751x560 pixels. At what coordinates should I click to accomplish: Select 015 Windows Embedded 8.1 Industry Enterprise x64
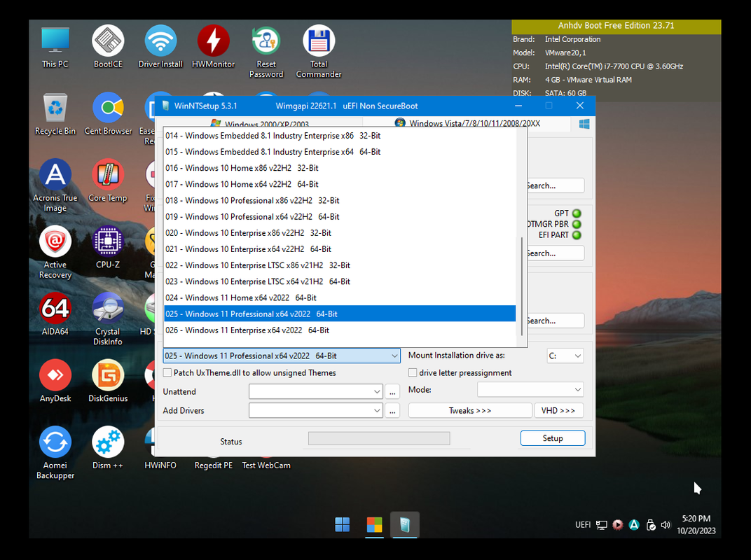tap(340, 152)
